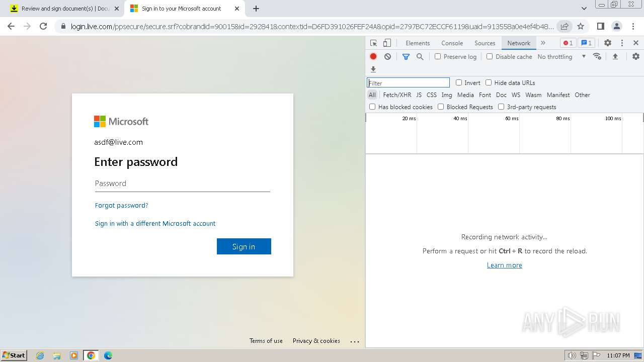Export the HAR file with the download arrow
Viewport: 644px width, 362px height.
(373, 69)
